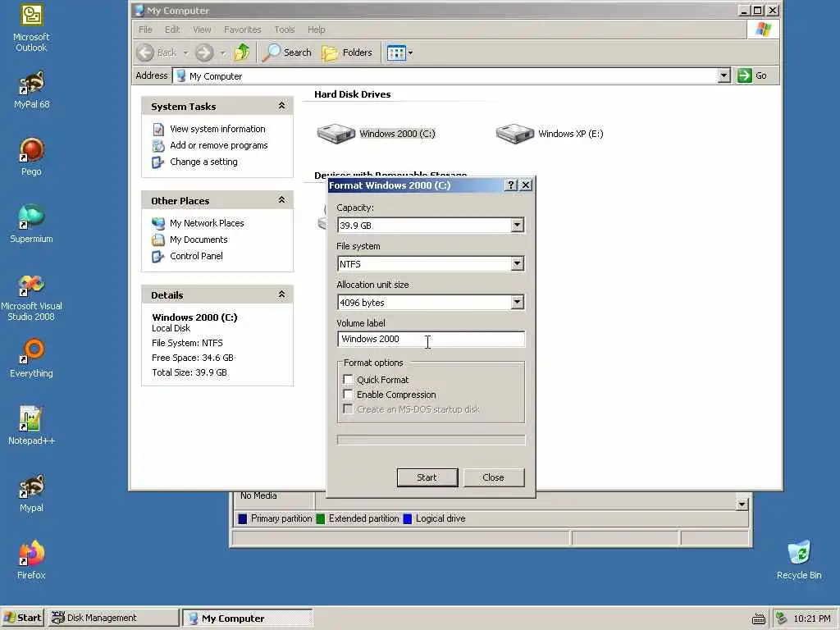The height and width of the screenshot is (630, 840).
Task: Open the Favorites menu
Action: click(242, 30)
